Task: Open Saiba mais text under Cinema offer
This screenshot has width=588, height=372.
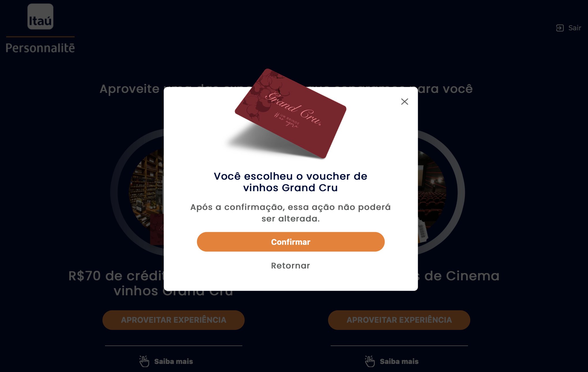Action: [x=399, y=361]
